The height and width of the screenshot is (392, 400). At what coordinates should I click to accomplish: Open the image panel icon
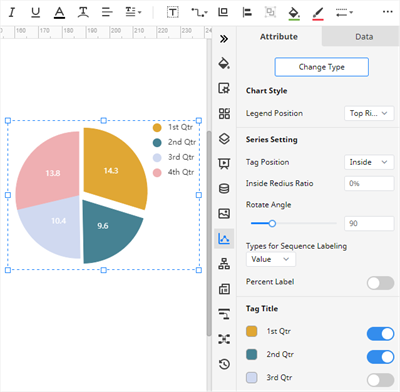pos(224,213)
